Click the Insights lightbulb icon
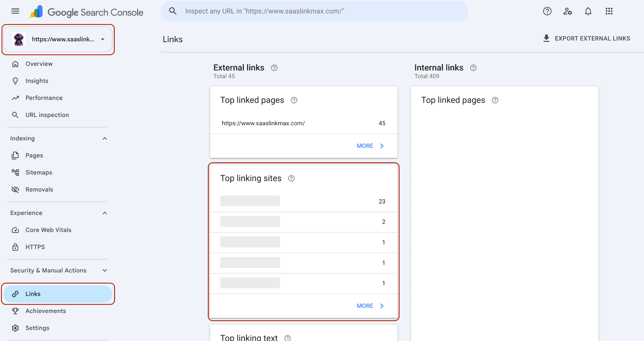The image size is (644, 341). point(15,81)
